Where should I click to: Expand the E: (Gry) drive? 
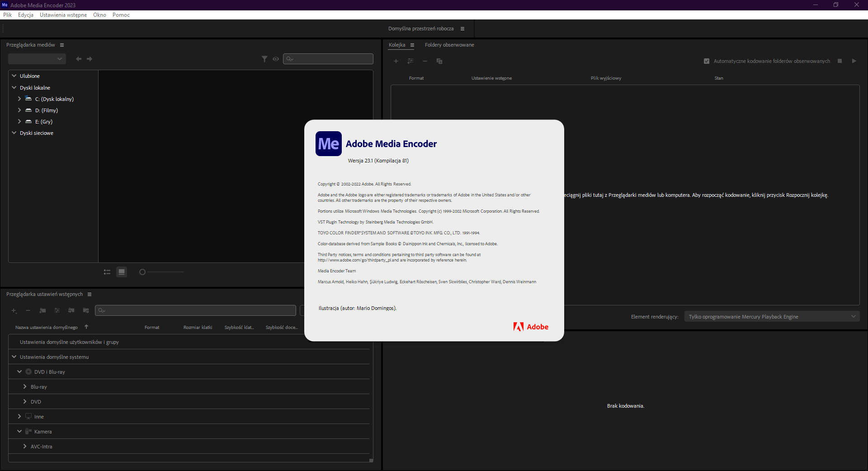coord(19,121)
